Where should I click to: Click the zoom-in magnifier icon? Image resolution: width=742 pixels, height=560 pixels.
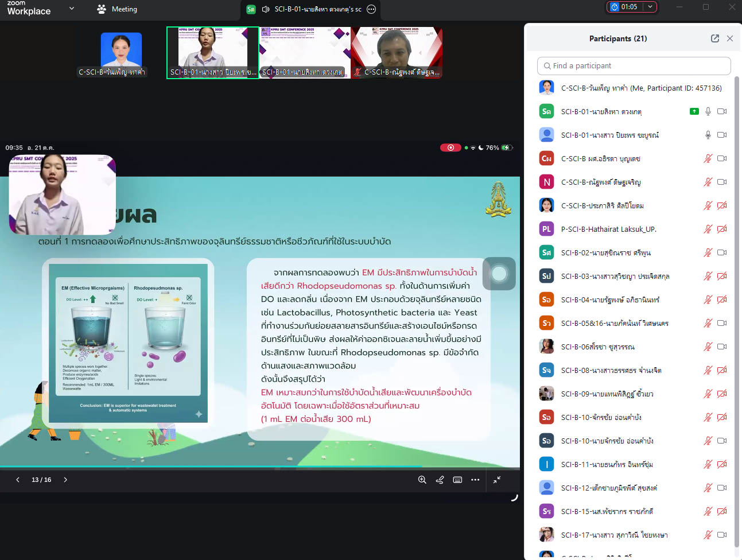pyautogui.click(x=422, y=480)
